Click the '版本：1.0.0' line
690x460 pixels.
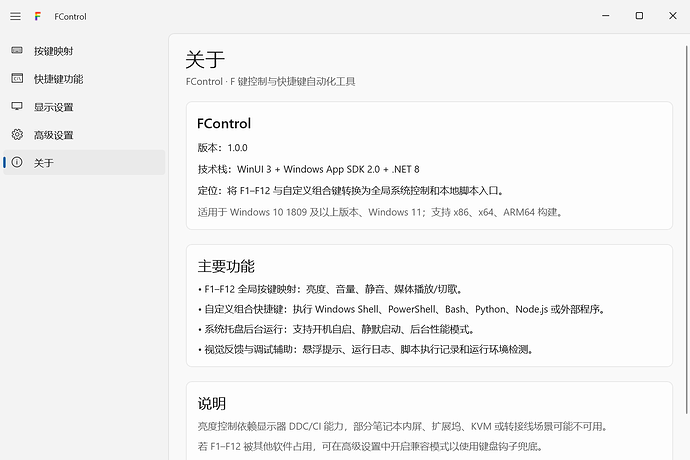point(222,147)
